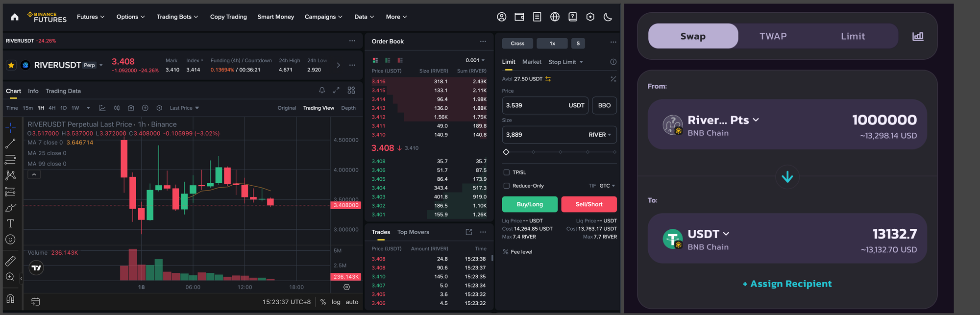Toggle magnet mode on chart

(10, 298)
